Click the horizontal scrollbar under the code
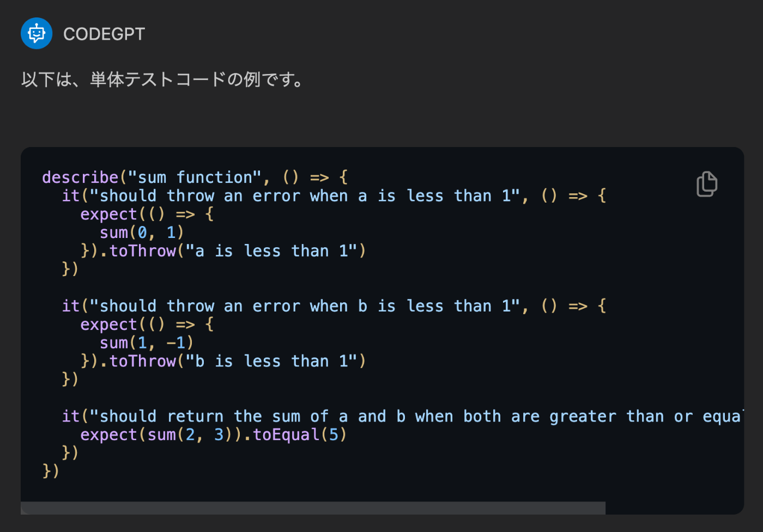Screen dimensions: 763x532 [x=313, y=508]
